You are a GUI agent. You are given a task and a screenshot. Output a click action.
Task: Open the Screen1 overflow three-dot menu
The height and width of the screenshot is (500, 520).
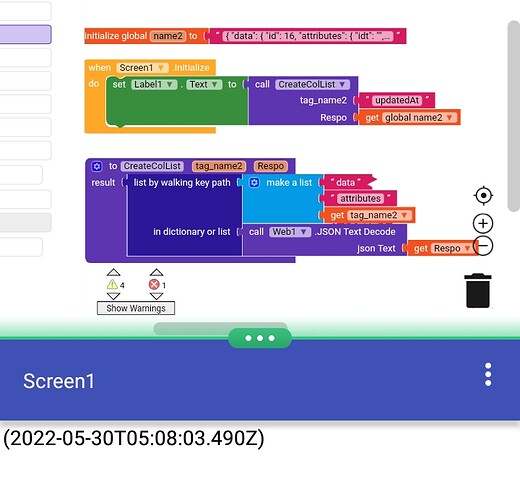pos(488,374)
